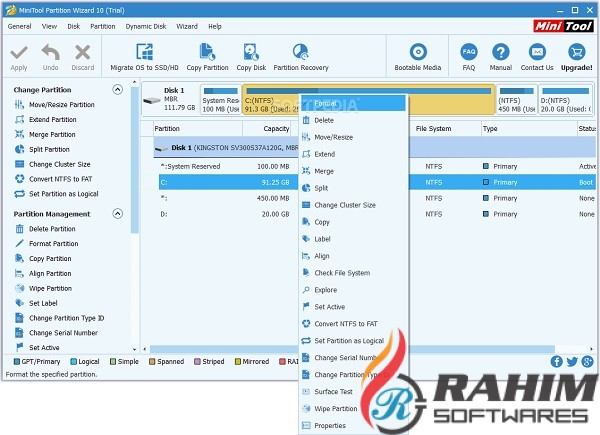This screenshot has height=435, width=600.
Task: Choose Align in context menu
Action: tap(353, 256)
